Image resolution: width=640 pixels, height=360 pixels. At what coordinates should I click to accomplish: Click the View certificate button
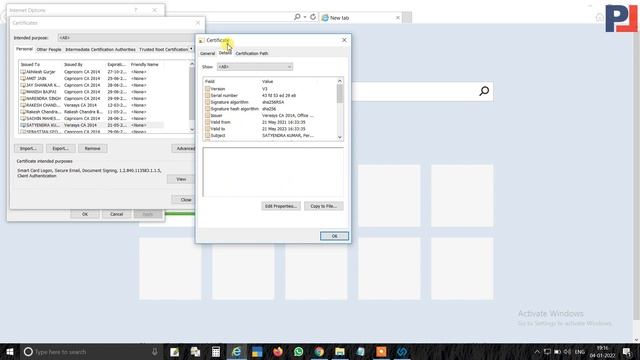181,179
